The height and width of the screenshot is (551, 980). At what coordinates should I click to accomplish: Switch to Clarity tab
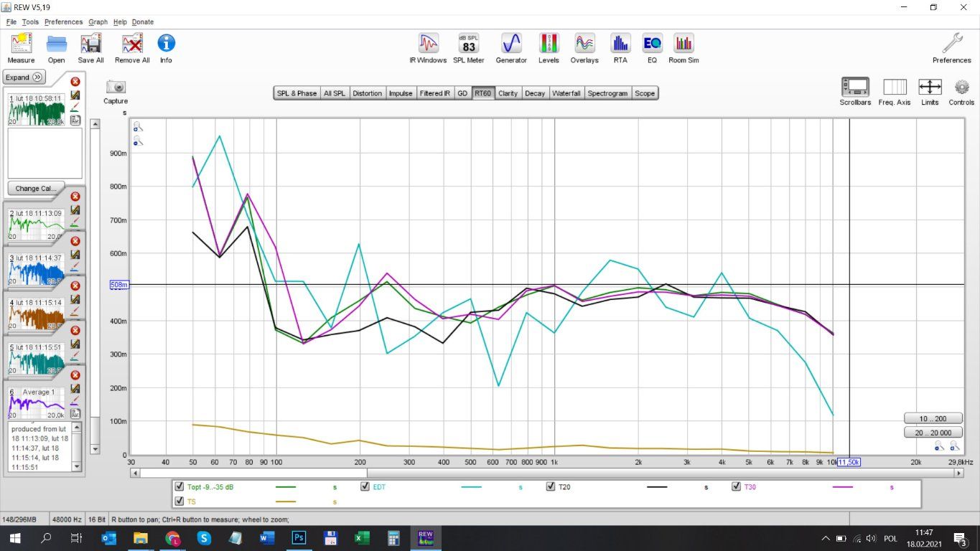point(508,93)
